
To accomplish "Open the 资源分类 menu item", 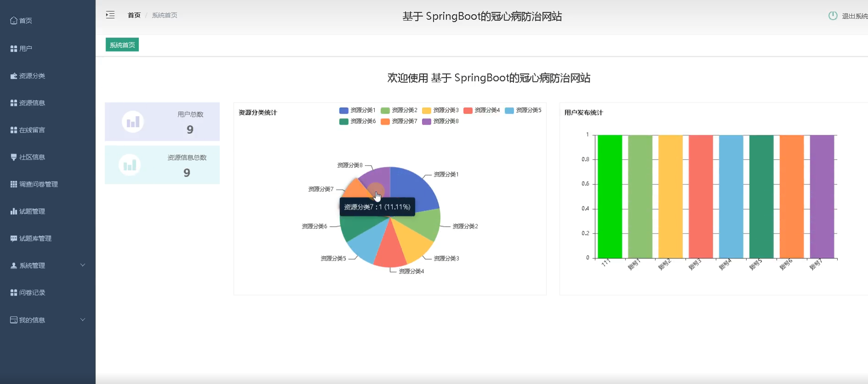I will click(x=48, y=76).
